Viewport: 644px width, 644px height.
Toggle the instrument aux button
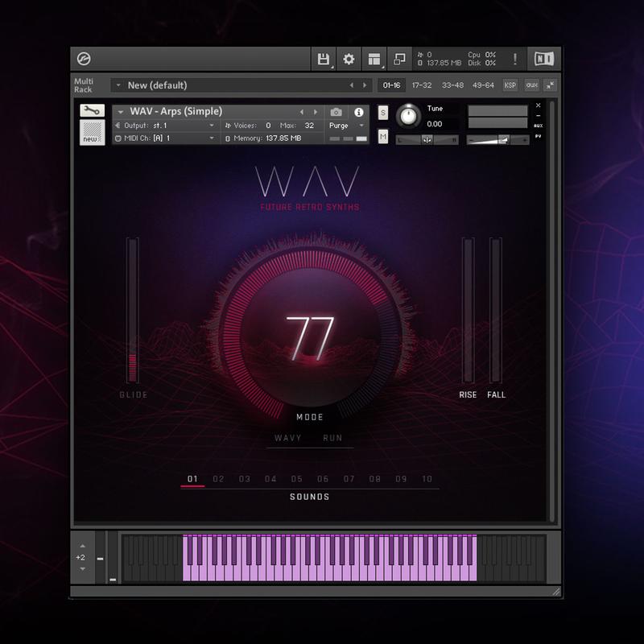(x=538, y=126)
